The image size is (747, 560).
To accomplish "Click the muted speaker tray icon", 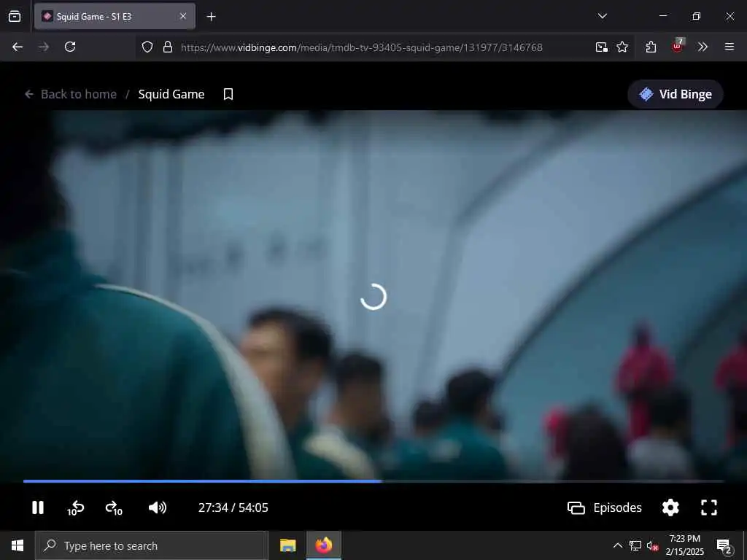I will (652, 545).
